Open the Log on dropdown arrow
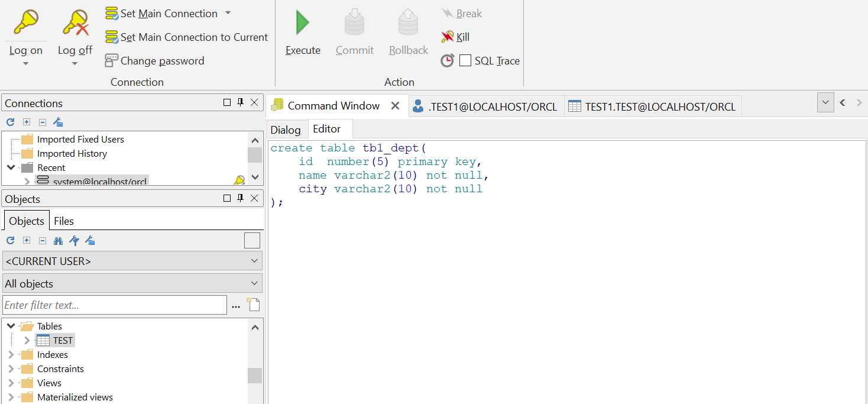Image resolution: width=868 pixels, height=404 pixels. [26, 63]
